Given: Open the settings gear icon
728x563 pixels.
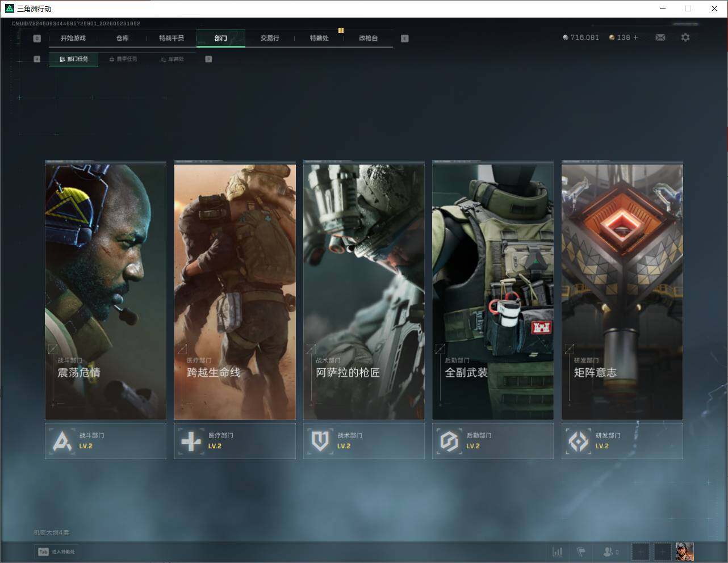Looking at the screenshot, I should [685, 37].
